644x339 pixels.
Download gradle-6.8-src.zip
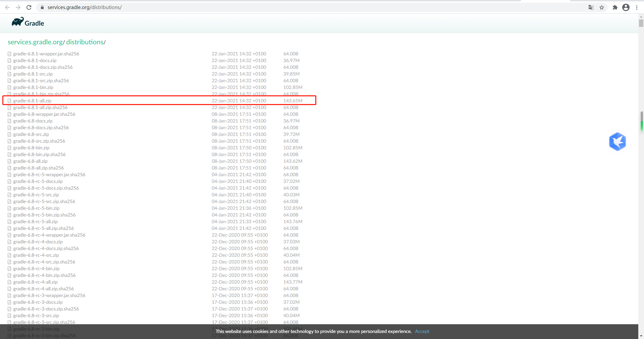(x=31, y=134)
